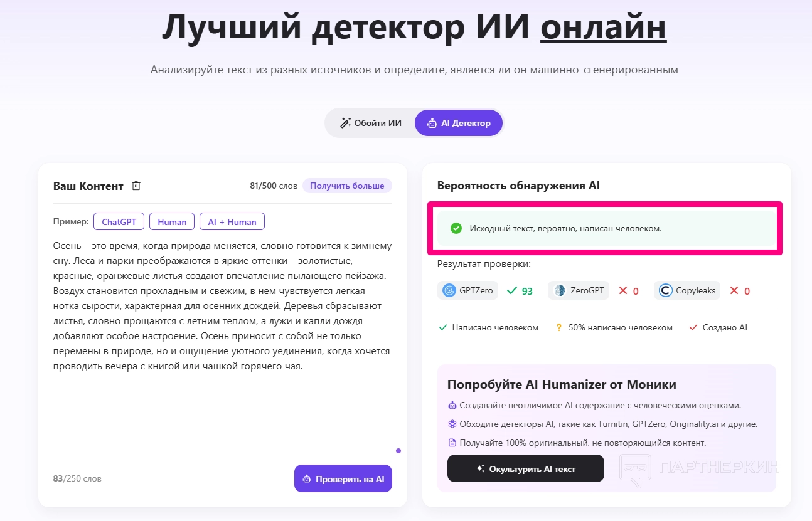812x521 pixels.
Task: Click the Получить больше button
Action: pyautogui.click(x=347, y=186)
